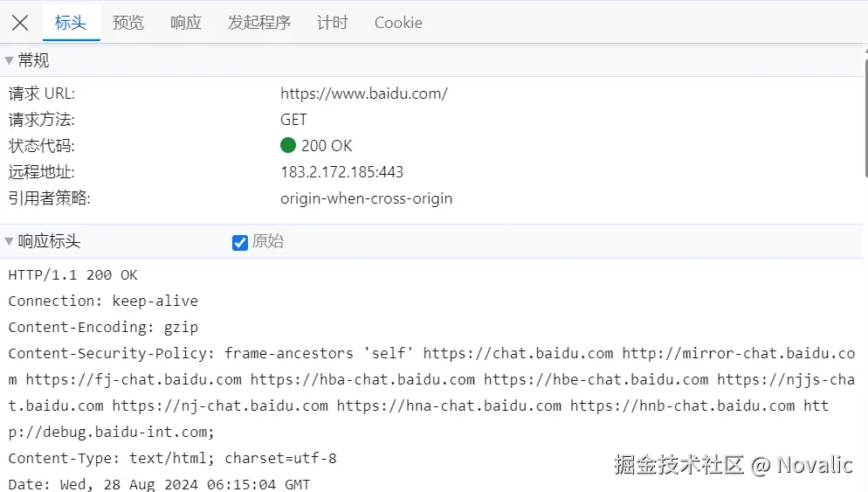The image size is (868, 492).
Task: Click the origin-when-cross-origin policy value
Action: 366,198
